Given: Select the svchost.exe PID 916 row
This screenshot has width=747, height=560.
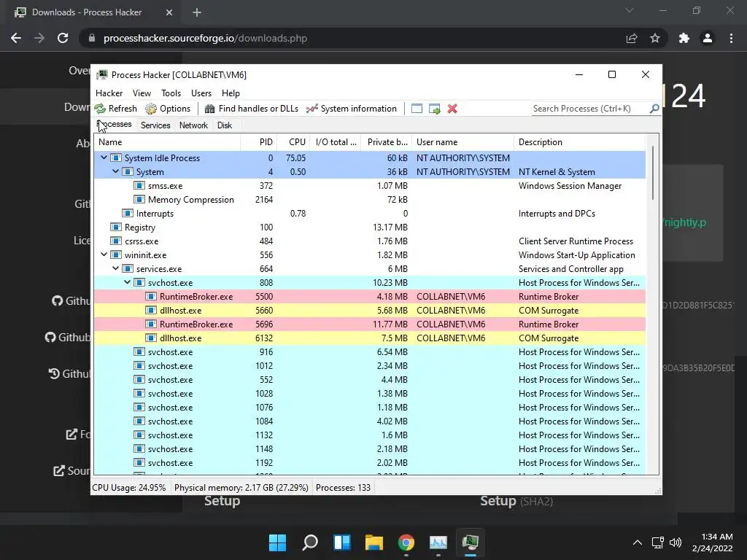Looking at the screenshot, I should click(370, 352).
